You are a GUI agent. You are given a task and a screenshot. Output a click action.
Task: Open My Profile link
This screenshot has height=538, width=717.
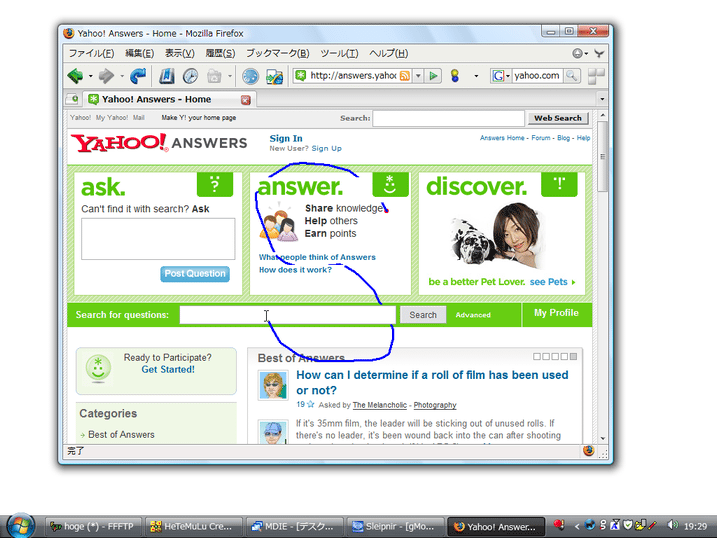tap(556, 313)
